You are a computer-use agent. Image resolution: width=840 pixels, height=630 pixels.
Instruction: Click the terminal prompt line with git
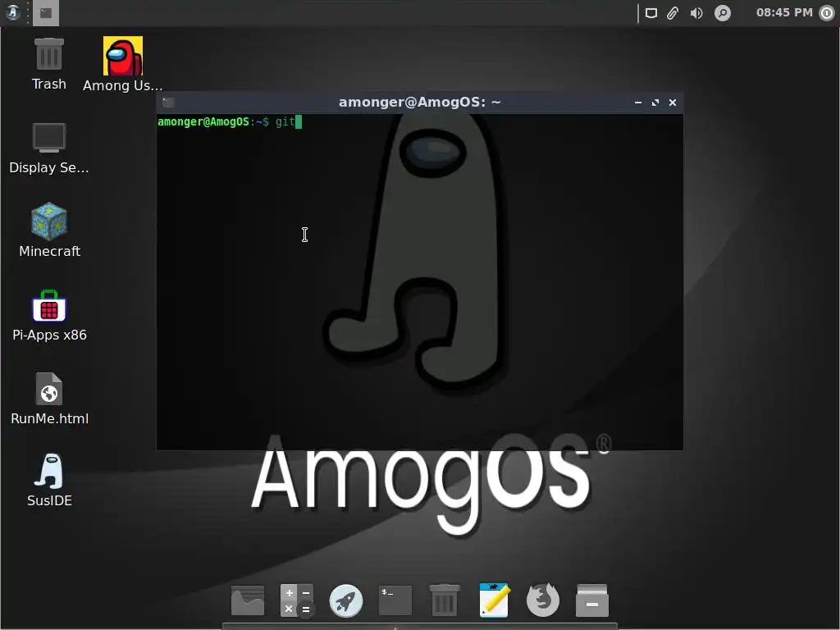[230, 122]
